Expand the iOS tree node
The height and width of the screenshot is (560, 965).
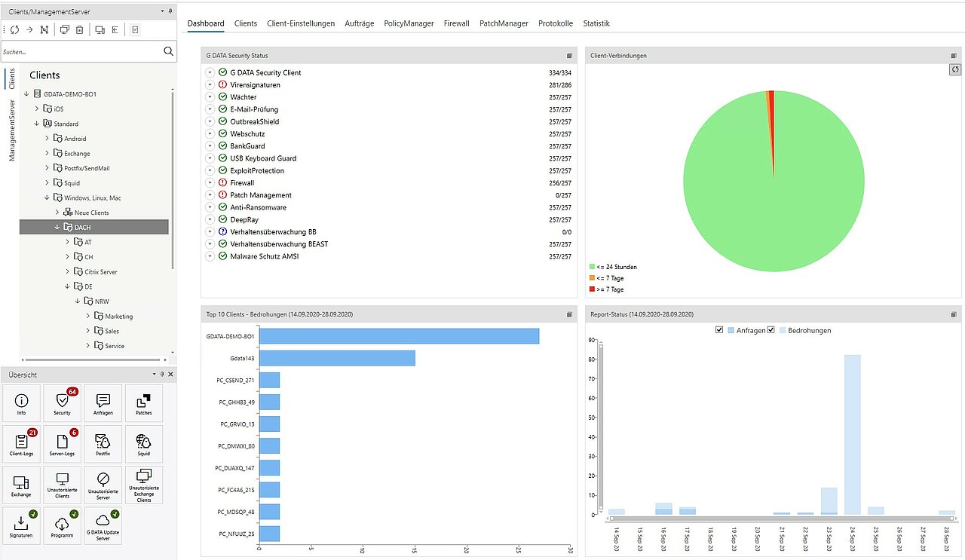[36, 109]
